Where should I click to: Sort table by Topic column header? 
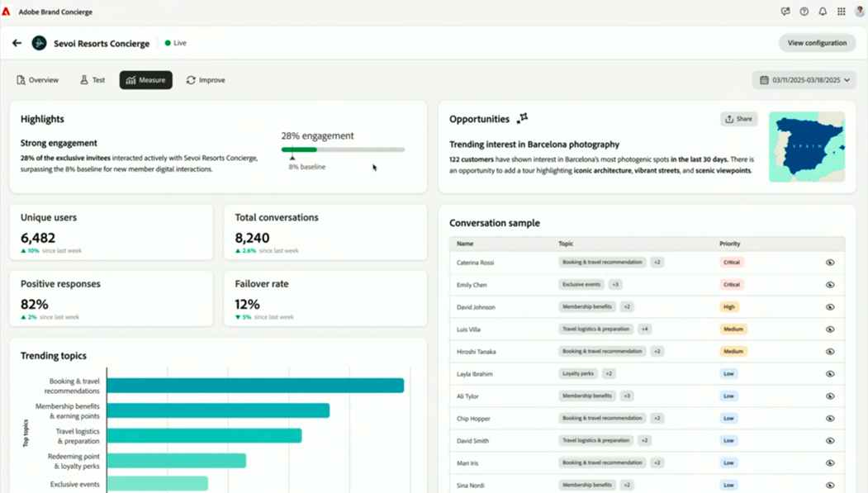[x=566, y=244]
